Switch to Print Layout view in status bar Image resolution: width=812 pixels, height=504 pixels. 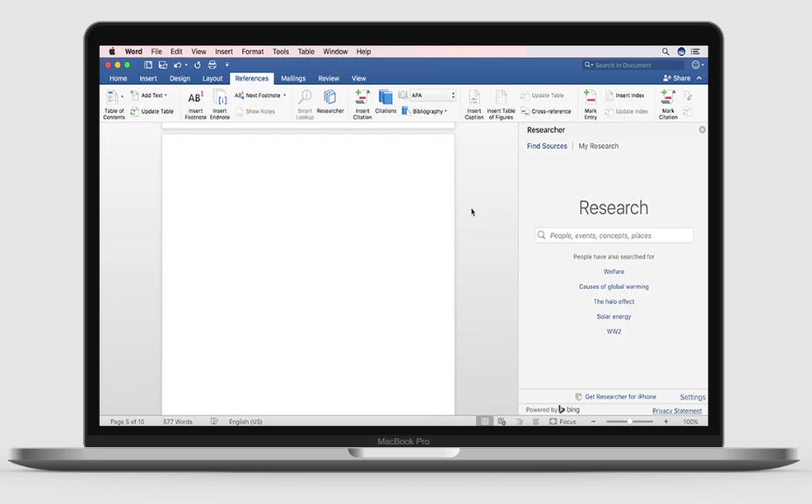[484, 422]
